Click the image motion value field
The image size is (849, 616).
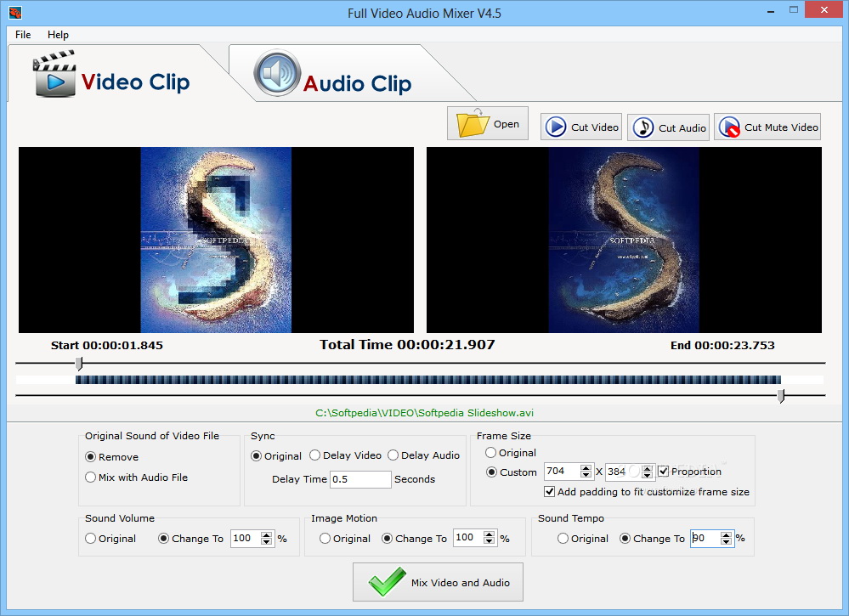[x=468, y=538]
